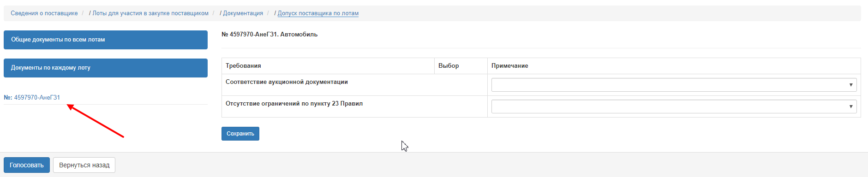Click the №: label before the lot number

(x=8, y=97)
